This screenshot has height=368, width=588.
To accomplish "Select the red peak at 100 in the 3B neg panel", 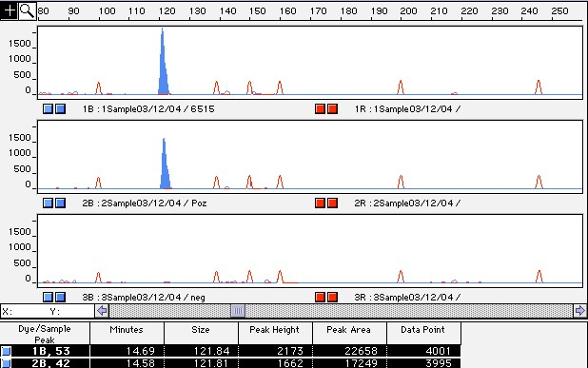I will (x=98, y=278).
